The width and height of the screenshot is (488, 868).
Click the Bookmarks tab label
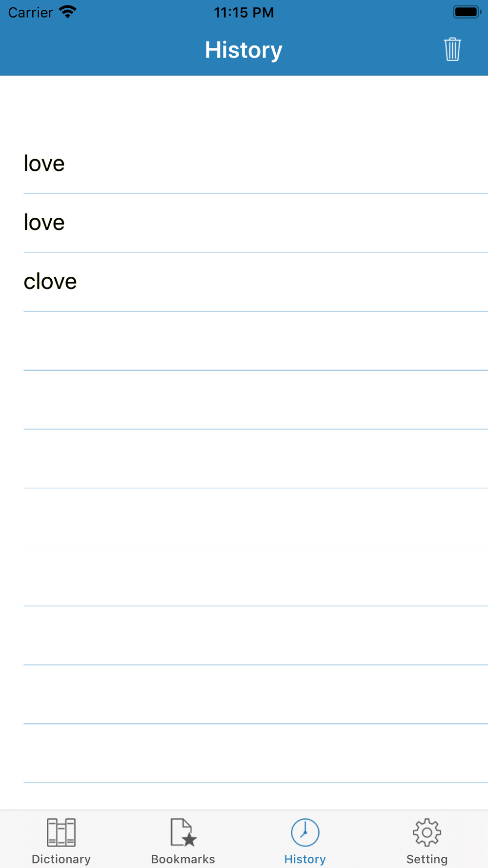[x=183, y=859]
